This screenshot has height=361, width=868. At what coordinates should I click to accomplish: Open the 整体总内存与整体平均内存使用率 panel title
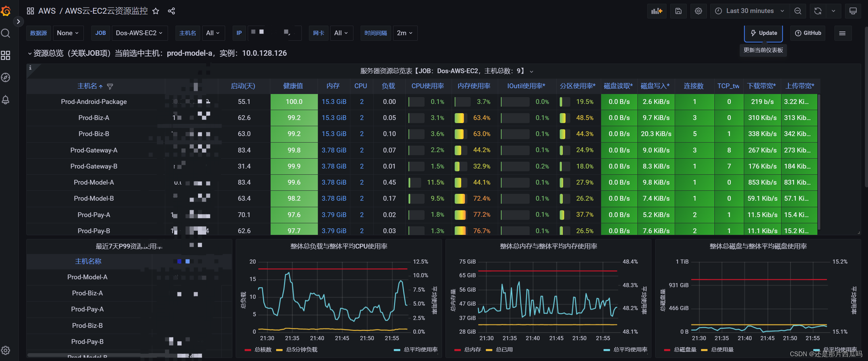tap(548, 246)
